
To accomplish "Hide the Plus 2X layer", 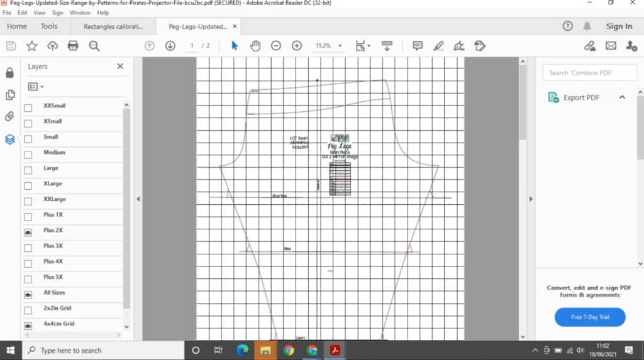I will (28, 232).
